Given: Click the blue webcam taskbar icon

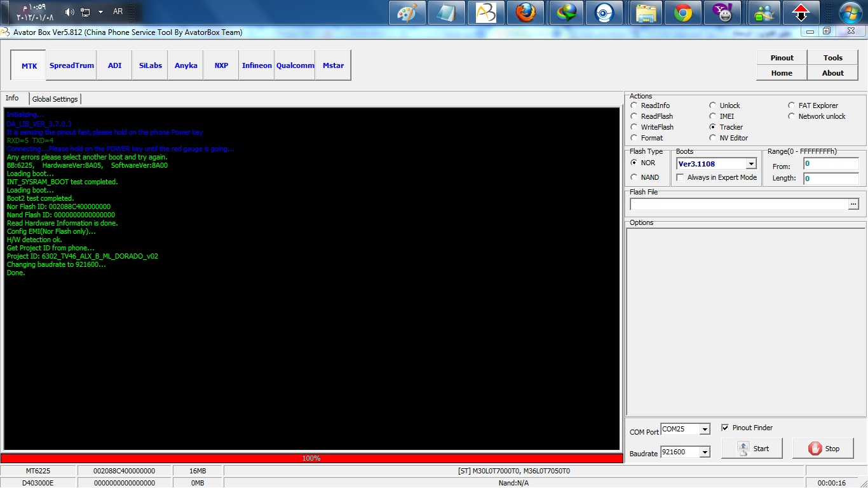Looking at the screenshot, I should (604, 13).
